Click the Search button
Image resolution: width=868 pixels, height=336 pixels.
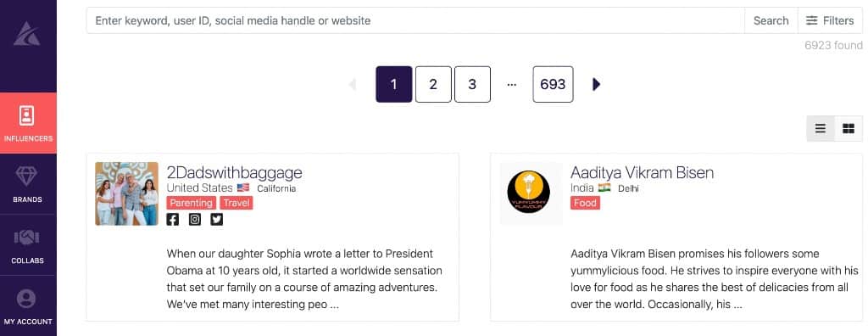(771, 20)
